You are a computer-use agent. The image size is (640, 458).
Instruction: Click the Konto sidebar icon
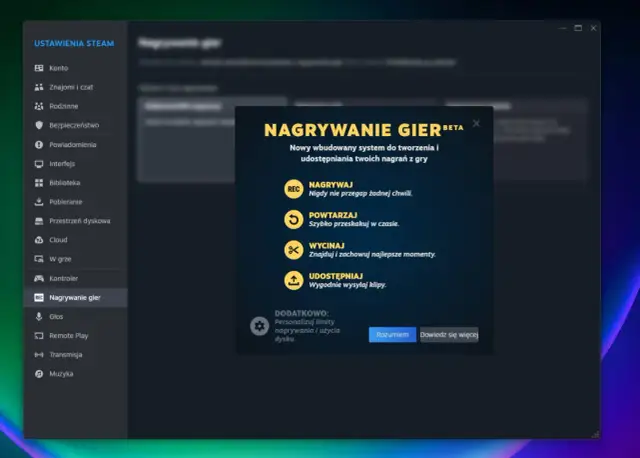point(39,68)
